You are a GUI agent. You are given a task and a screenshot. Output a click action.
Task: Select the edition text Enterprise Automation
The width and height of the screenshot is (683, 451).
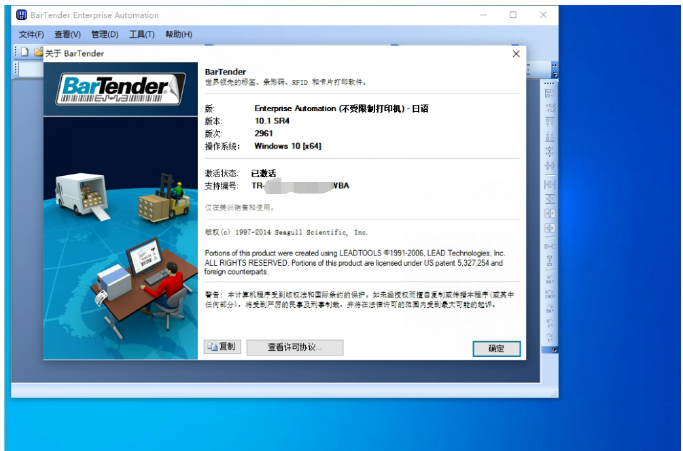(295, 109)
